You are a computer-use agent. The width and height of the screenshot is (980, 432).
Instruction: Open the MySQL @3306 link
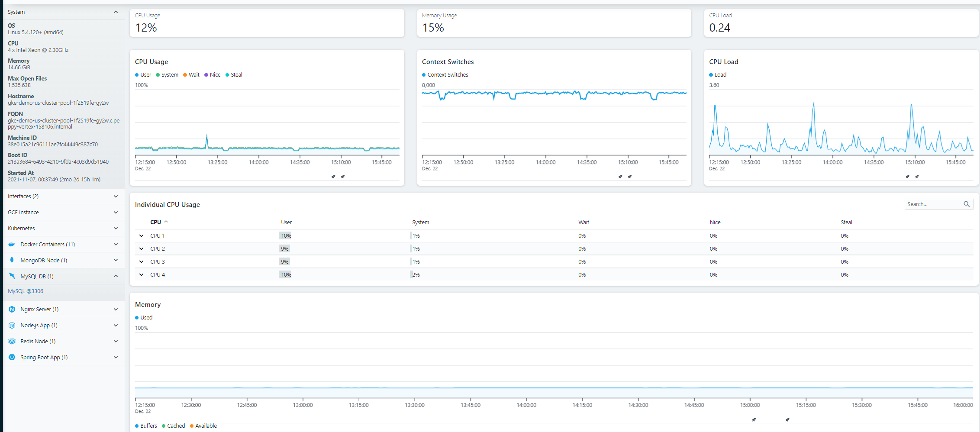[26, 291]
